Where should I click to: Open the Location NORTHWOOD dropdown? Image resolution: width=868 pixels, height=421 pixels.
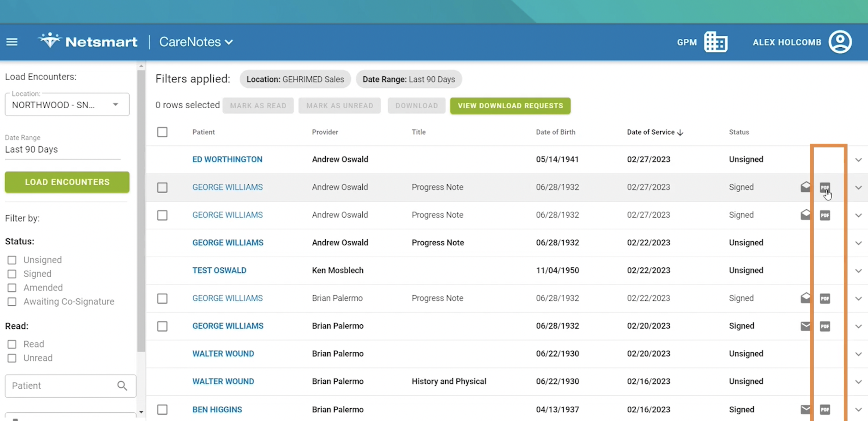click(67, 105)
